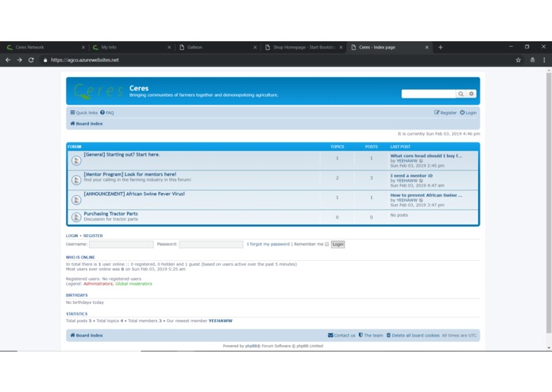View latest post icon in General row
Screen dimensions: 552x392
click(x=421, y=161)
